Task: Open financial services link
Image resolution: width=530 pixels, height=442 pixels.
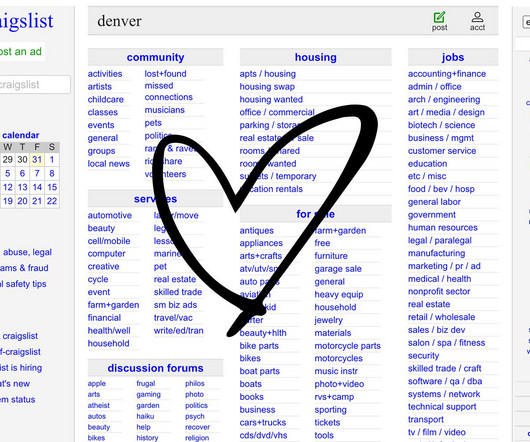Action: point(104,318)
